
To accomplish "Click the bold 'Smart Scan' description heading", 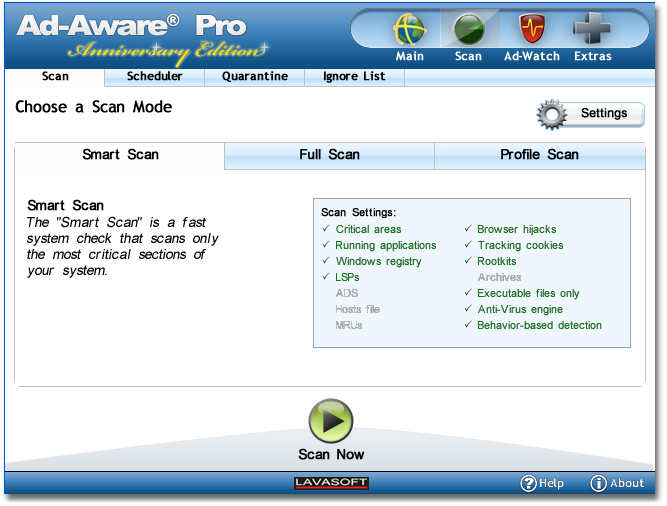I will [x=66, y=206].
